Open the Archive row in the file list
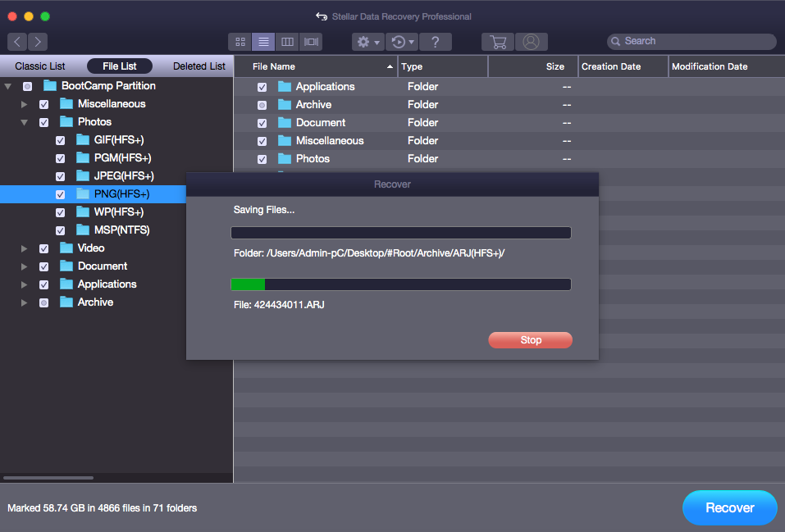Screen dimensions: 785x532 click(x=509, y=105)
